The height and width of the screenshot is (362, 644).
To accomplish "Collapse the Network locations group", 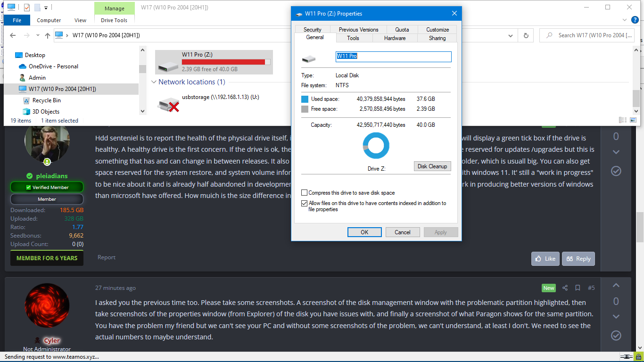I will click(154, 82).
